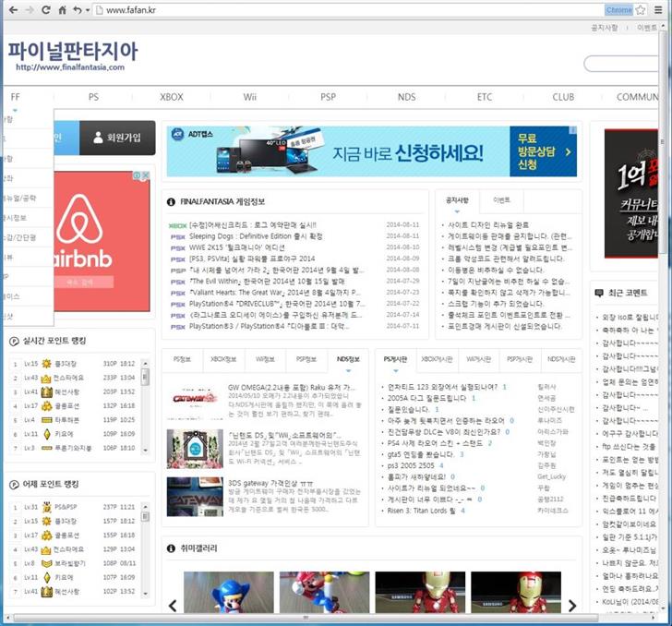The width and height of the screenshot is (672, 626).
Task: Open the CLUB navigation menu
Action: tap(563, 97)
